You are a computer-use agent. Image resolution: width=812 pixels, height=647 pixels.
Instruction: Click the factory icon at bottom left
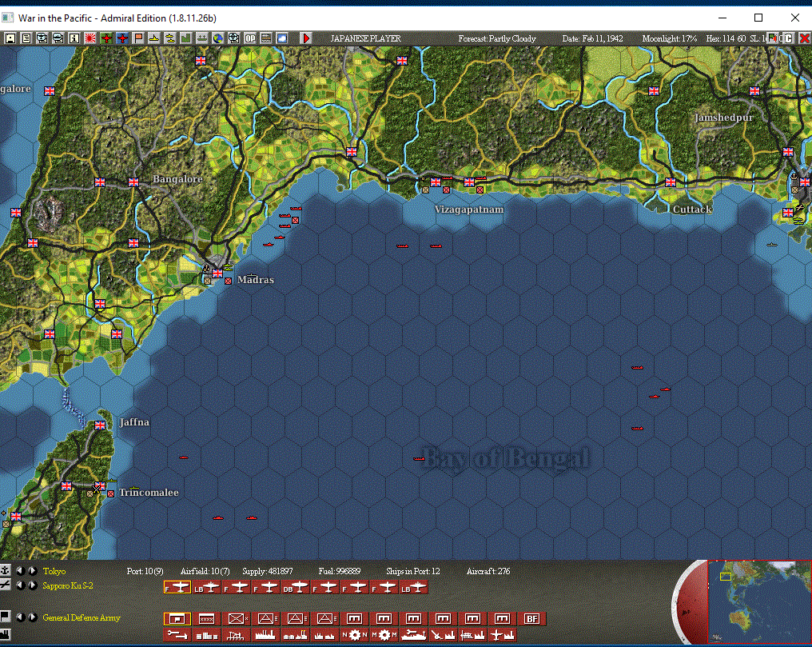click(5, 633)
